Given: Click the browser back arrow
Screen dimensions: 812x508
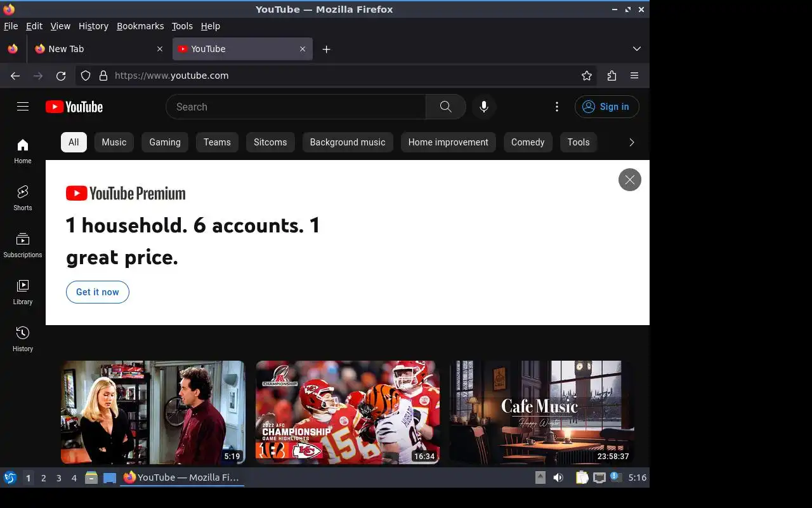Looking at the screenshot, I should (15, 76).
